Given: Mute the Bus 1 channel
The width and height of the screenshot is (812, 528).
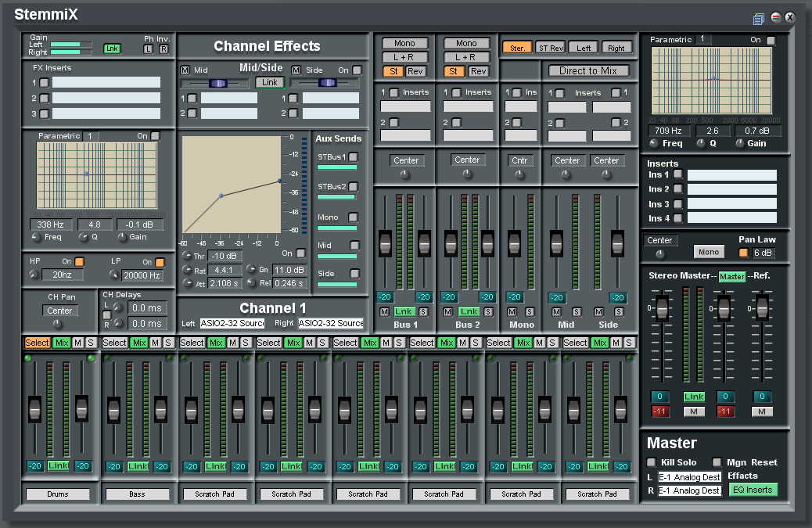Looking at the screenshot, I should [384, 312].
